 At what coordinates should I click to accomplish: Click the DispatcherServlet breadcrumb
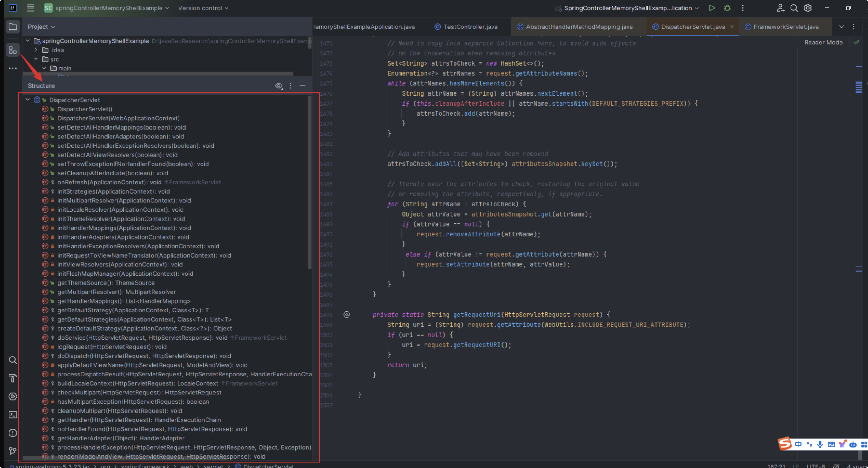tap(265, 466)
